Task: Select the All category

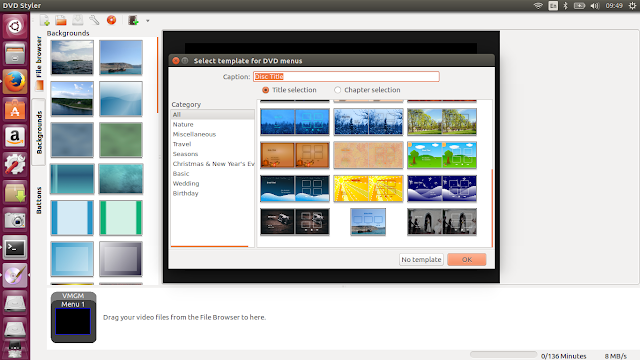Action: (212, 115)
